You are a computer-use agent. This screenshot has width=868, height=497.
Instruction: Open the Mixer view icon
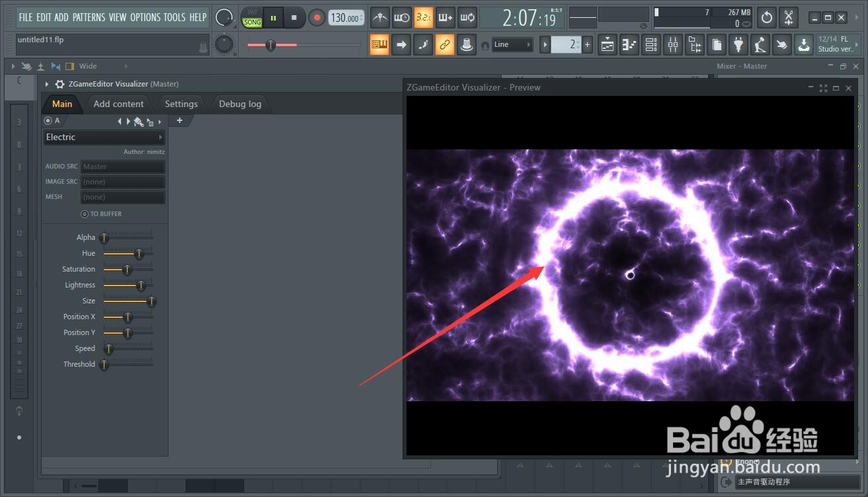click(x=673, y=45)
